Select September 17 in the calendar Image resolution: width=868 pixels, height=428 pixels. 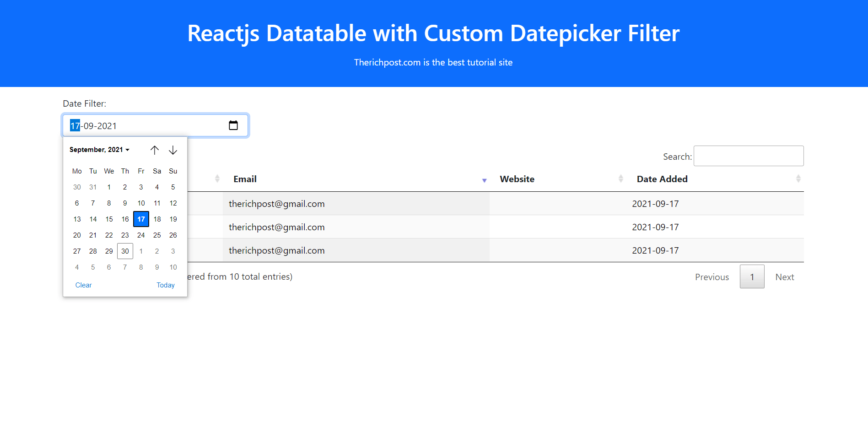(141, 219)
